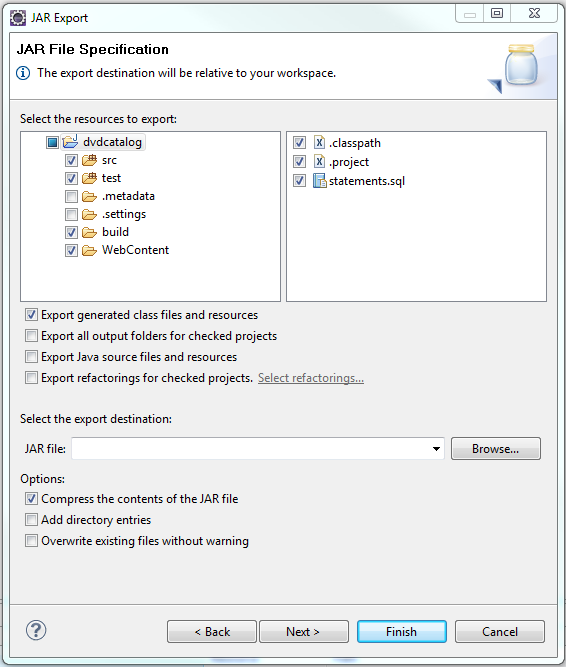Click the .project file icon
566x667 pixels.
coord(319,161)
